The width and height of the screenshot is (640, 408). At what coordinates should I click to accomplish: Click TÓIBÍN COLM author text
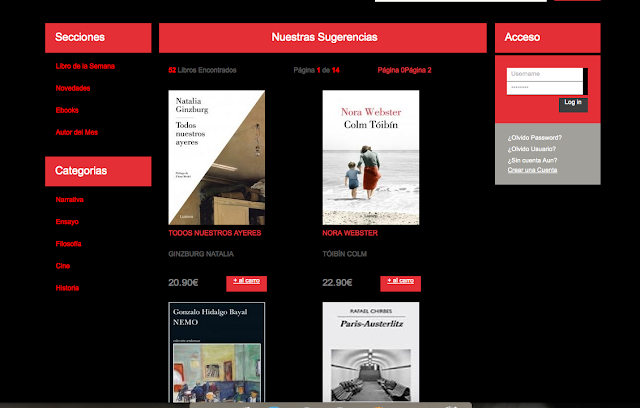[x=344, y=254]
